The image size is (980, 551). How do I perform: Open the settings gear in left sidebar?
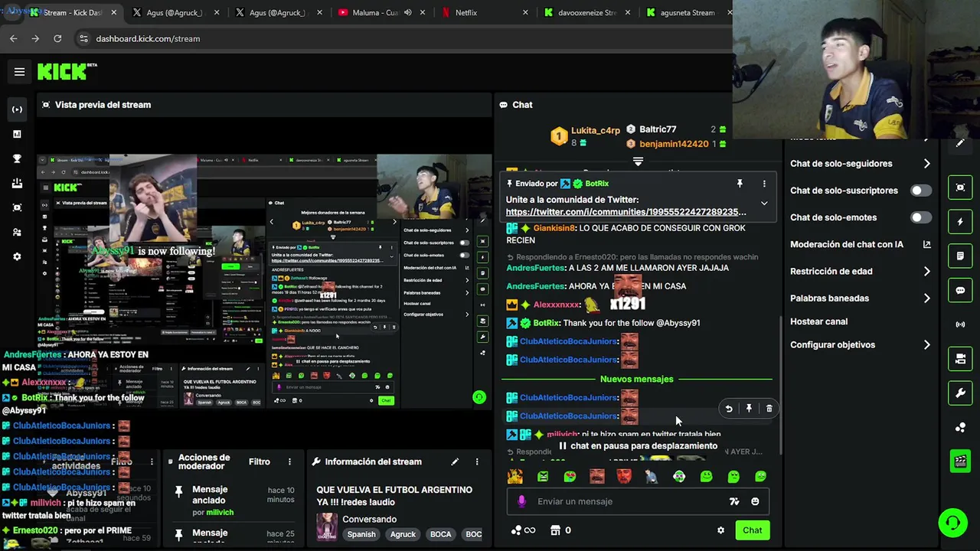click(17, 256)
